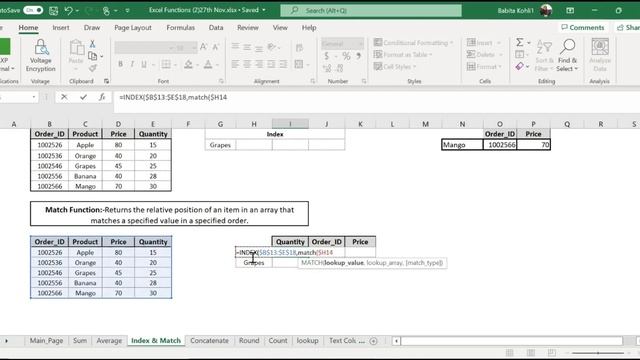Click the Decrease Font Size icon
Screen dimensions: 640x360
pyautogui.click(x=216, y=47)
